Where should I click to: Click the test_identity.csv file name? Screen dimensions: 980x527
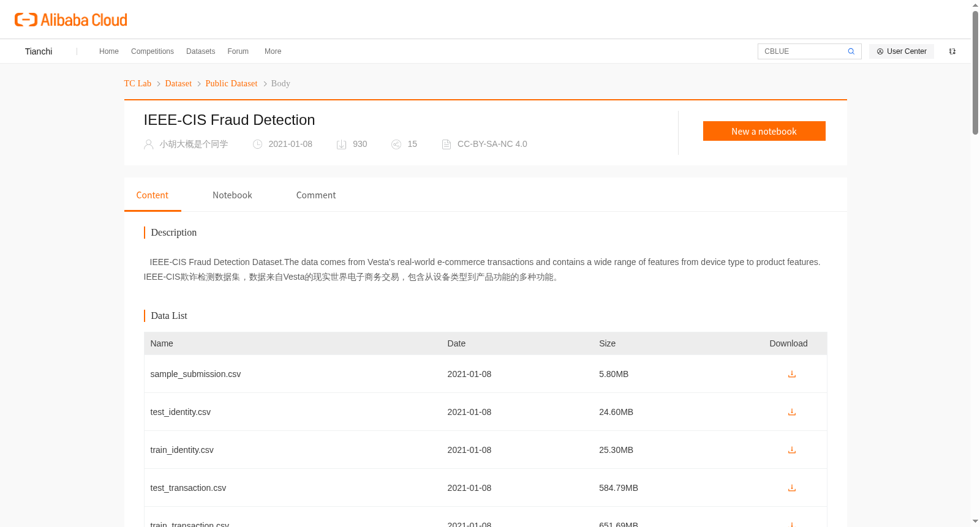[x=181, y=412]
